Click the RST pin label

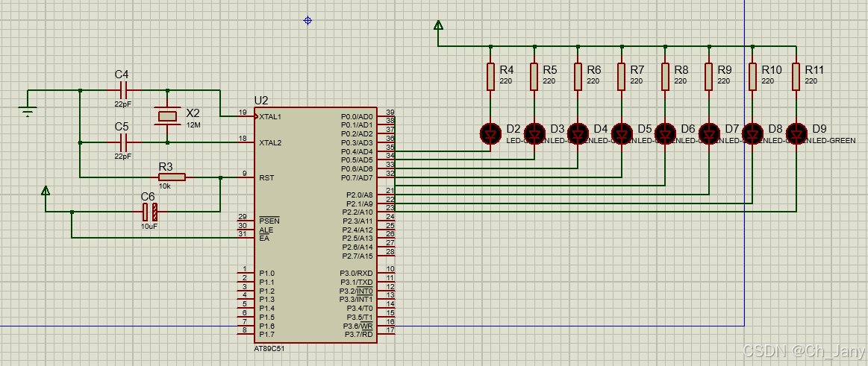[266, 178]
